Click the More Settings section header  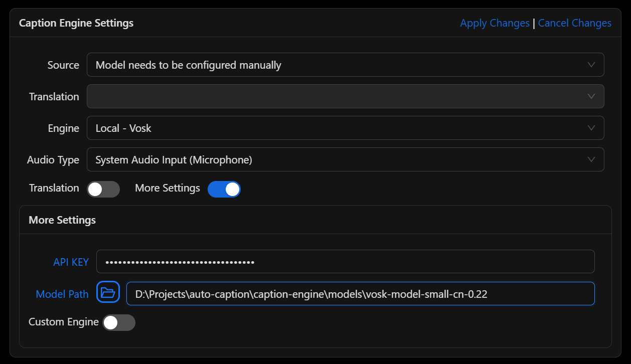(62, 220)
